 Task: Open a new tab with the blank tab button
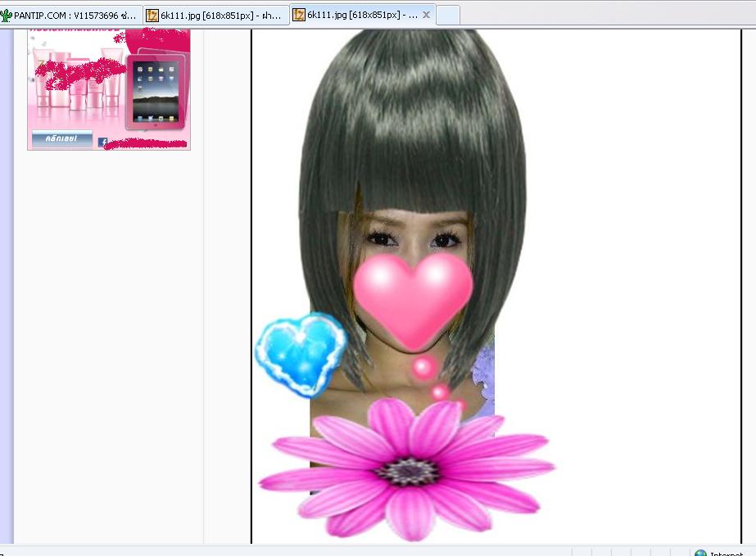[448, 16]
